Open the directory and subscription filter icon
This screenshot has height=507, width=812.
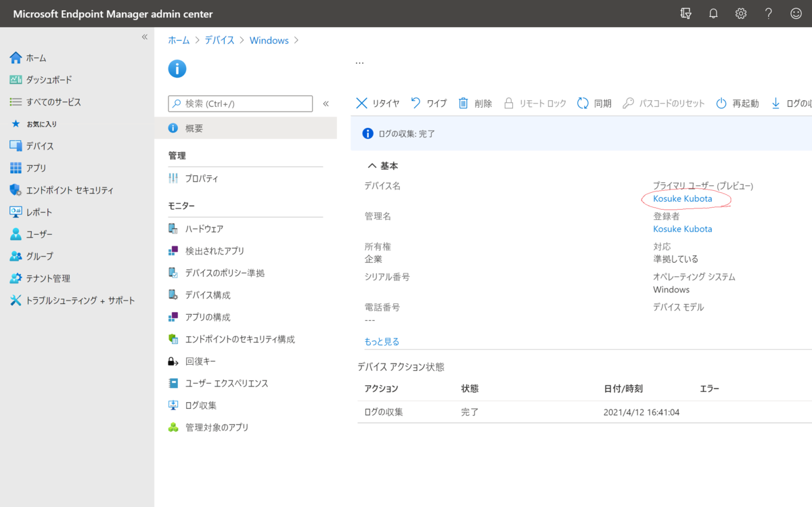click(685, 14)
